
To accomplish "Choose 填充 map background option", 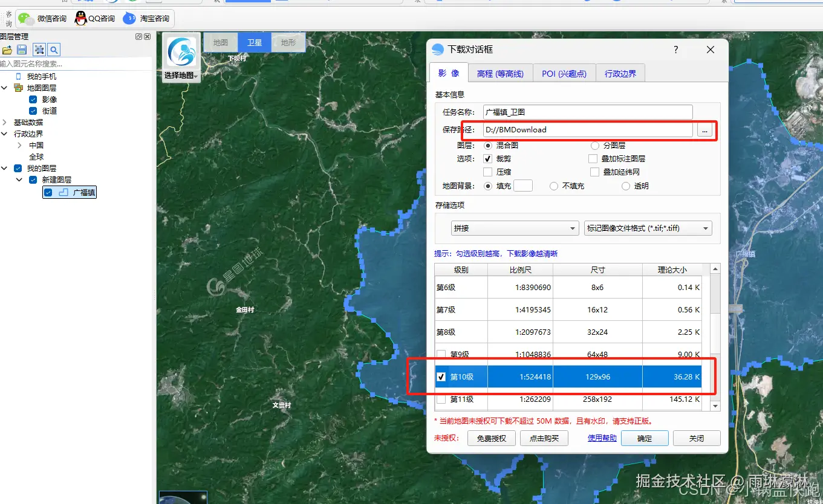I will tap(489, 186).
